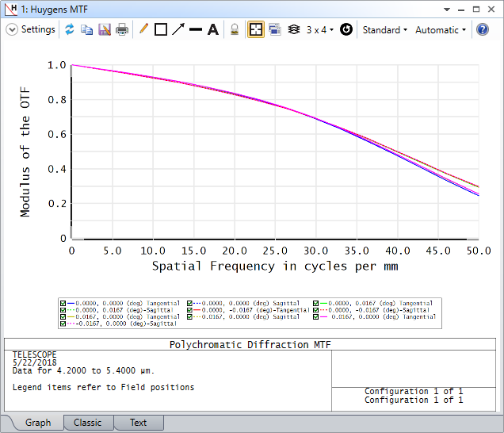
Task: Select the line annotation tool
Action: pyautogui.click(x=196, y=29)
